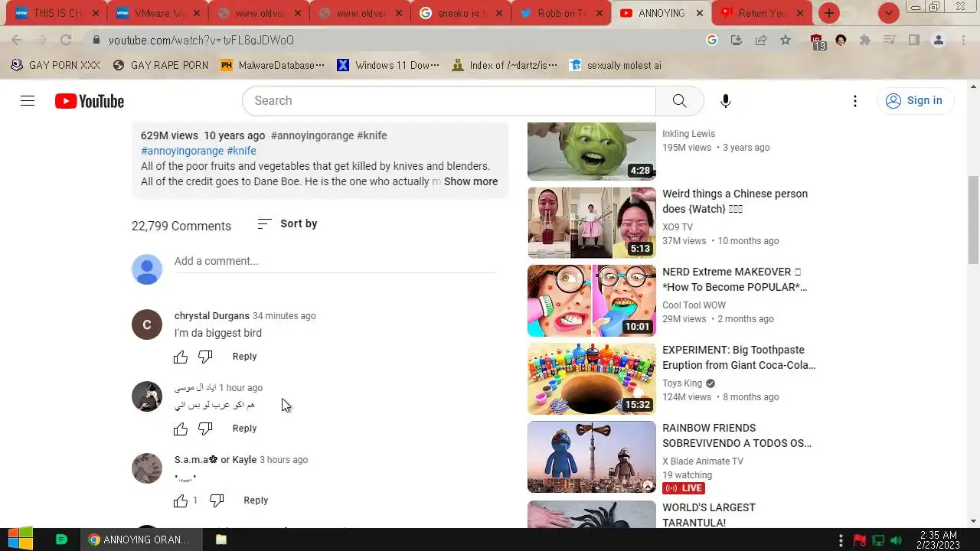980x551 pixels.
Task: Open Chrome extensions puzzle icon
Action: [x=865, y=40]
